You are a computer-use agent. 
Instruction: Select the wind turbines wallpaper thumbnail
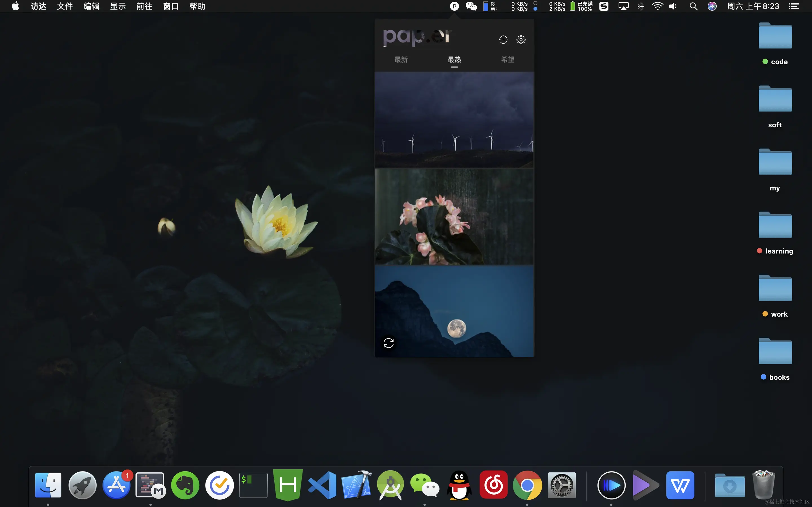click(454, 120)
